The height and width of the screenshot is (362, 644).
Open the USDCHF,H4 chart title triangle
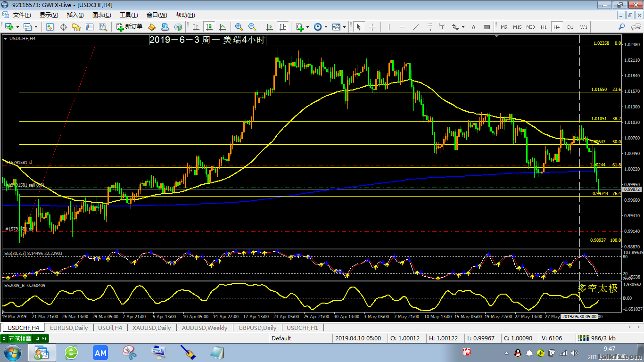[5, 39]
